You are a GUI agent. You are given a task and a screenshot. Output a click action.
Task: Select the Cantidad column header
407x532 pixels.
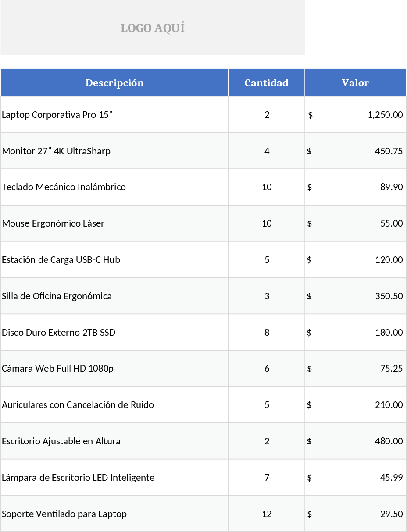pos(267,83)
